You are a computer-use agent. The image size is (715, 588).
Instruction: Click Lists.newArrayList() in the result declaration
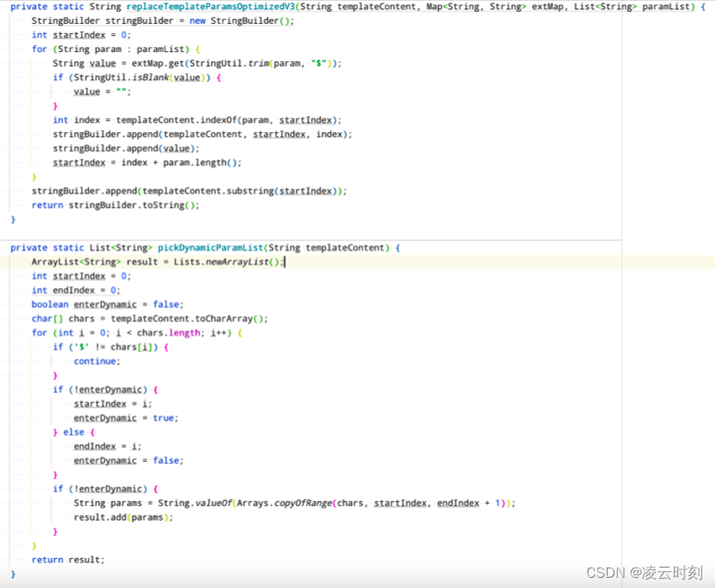(x=226, y=262)
